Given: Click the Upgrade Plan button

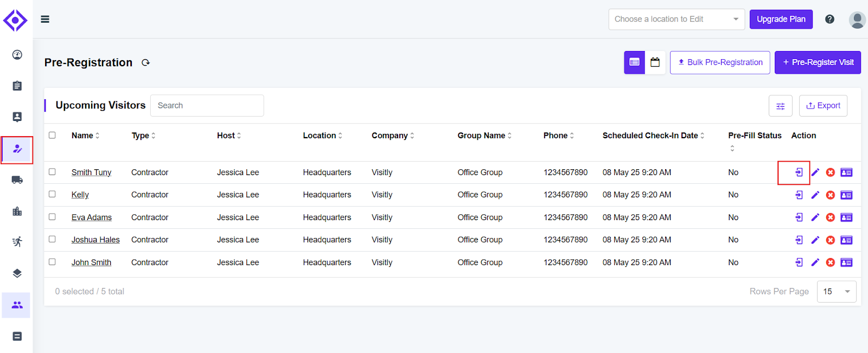Looking at the screenshot, I should (x=781, y=19).
